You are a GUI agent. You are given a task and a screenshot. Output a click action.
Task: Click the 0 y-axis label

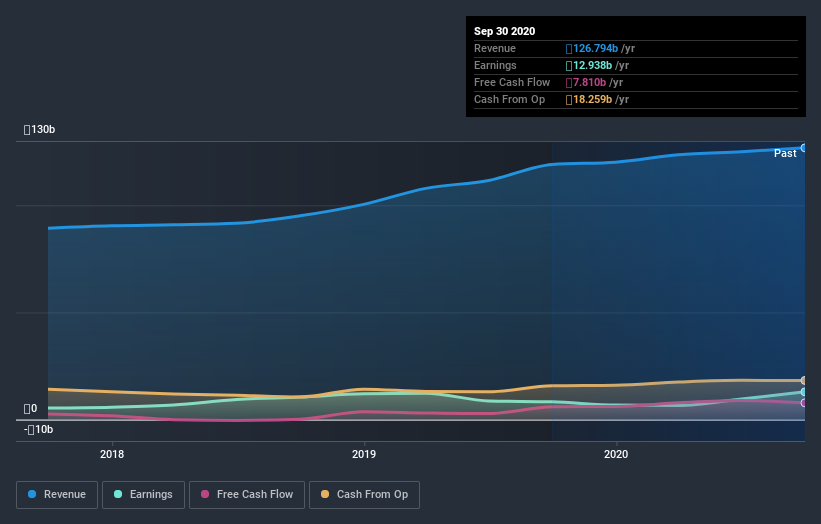30,409
